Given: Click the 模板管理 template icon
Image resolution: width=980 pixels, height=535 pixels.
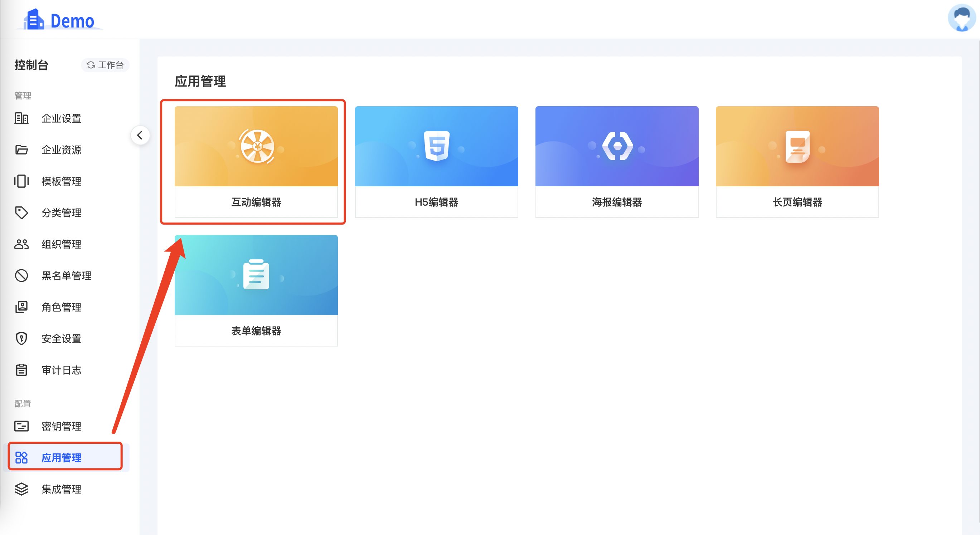Looking at the screenshot, I should click(21, 181).
